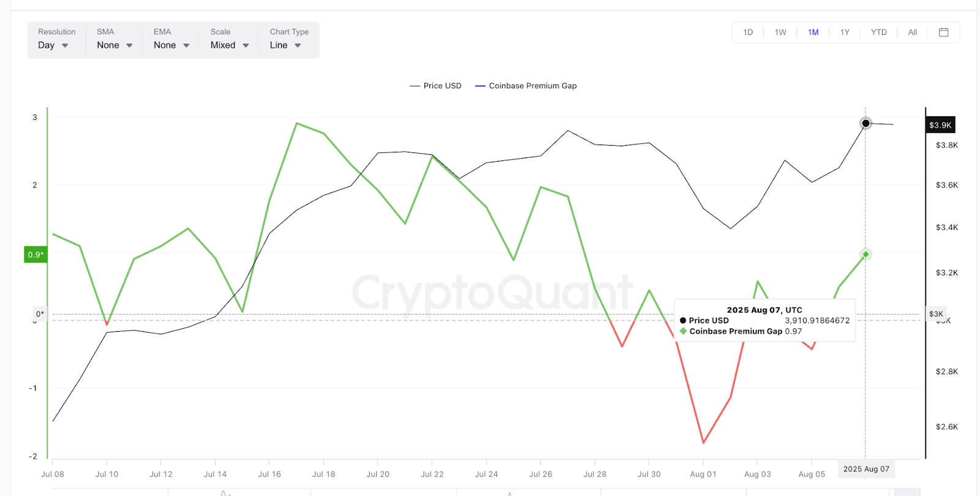Open the SMA None dropdown
Viewport: 980px width, 496px height.
[x=115, y=45]
